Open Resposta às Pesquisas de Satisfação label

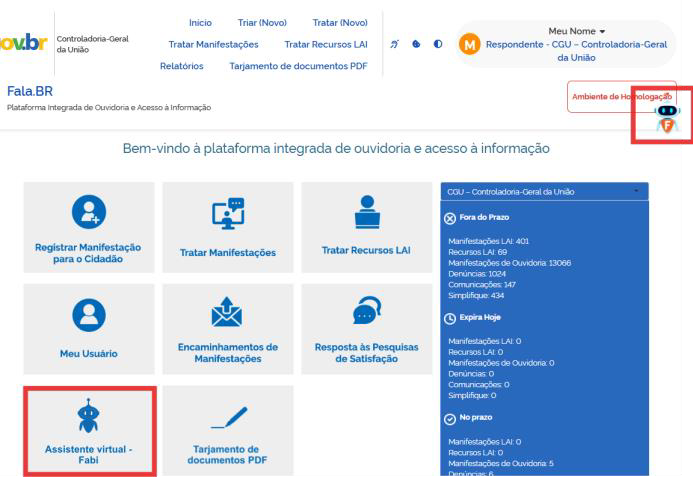click(366, 353)
